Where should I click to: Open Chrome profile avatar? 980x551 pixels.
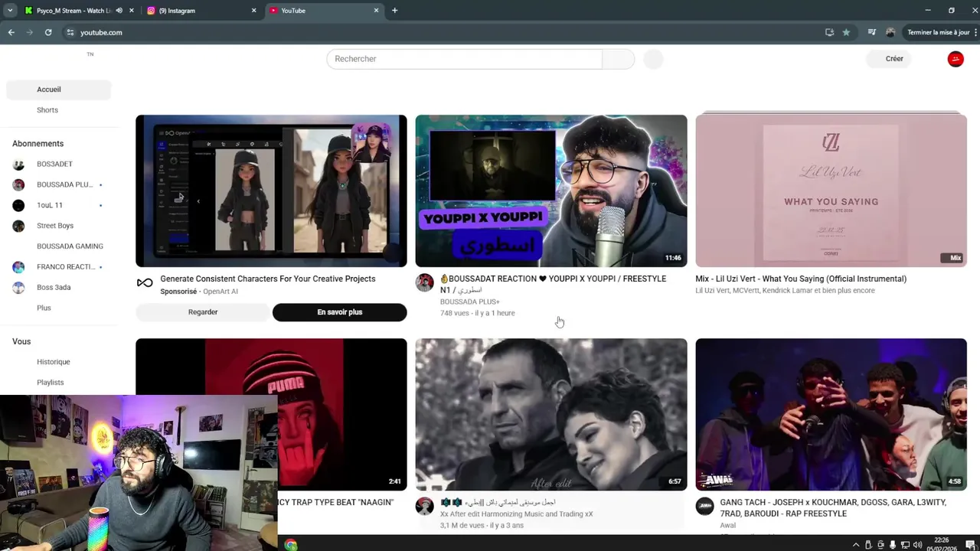coord(890,32)
